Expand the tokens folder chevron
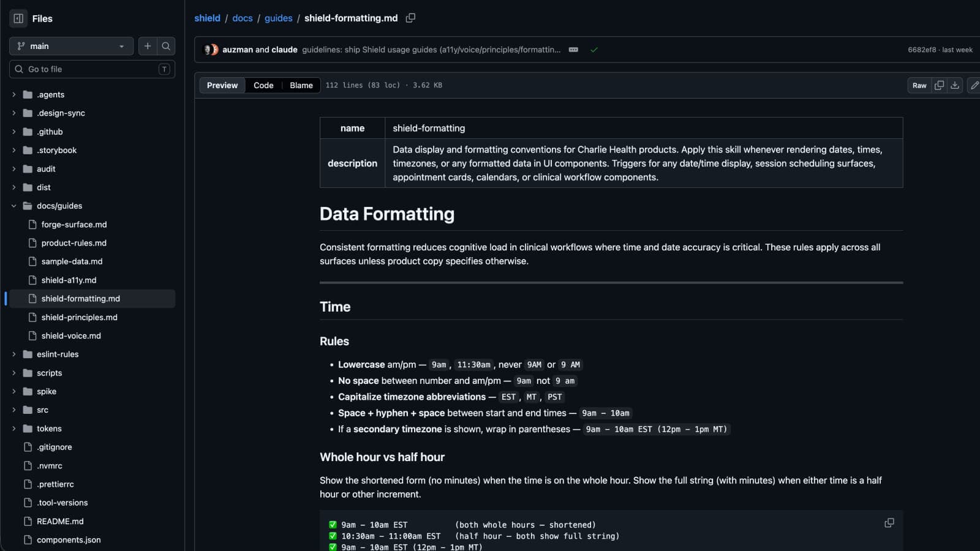The width and height of the screenshot is (980, 551). tap(14, 429)
